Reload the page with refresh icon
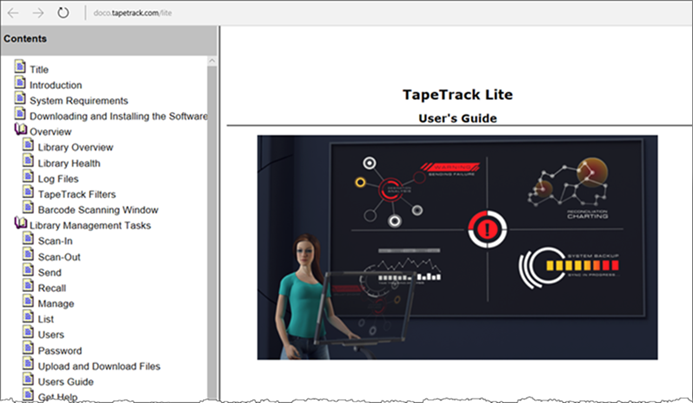 [x=63, y=13]
